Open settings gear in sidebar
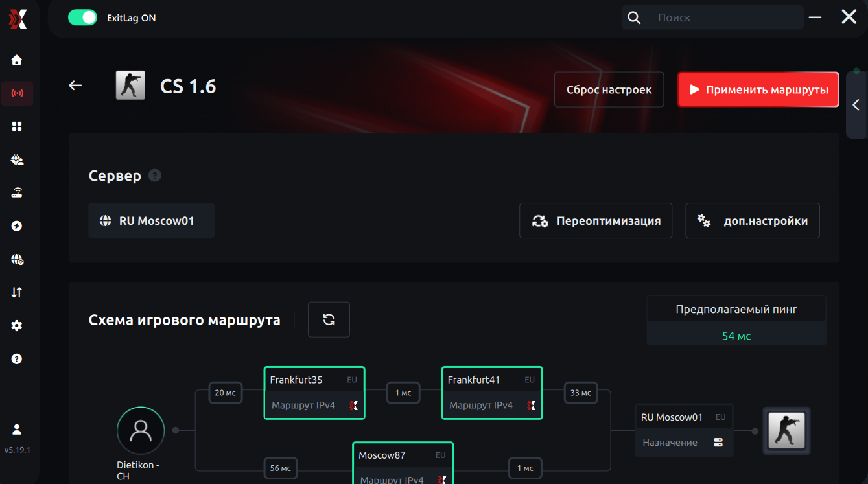 [x=17, y=326]
